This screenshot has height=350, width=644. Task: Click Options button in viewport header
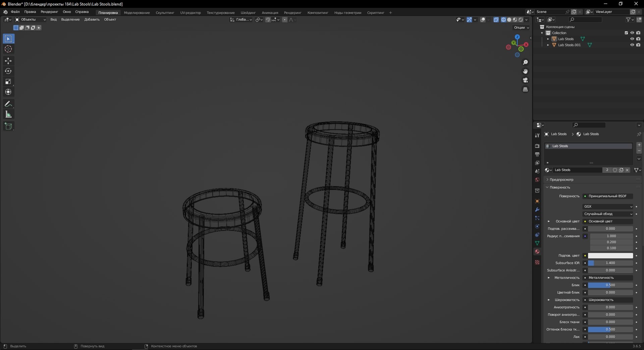pyautogui.click(x=521, y=28)
